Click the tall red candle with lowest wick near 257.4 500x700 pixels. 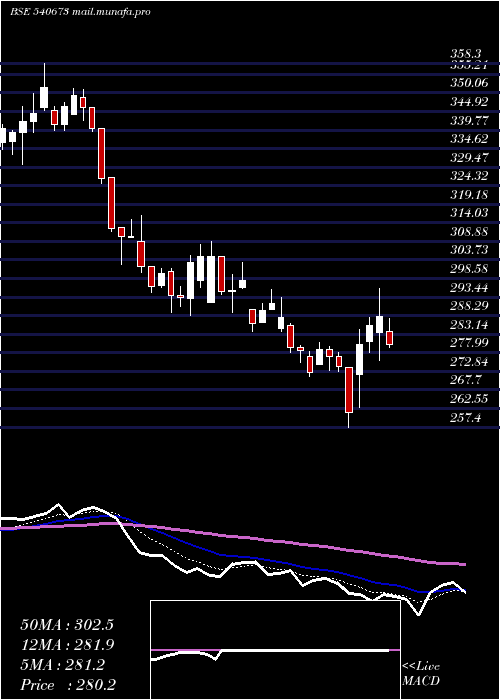tap(349, 390)
